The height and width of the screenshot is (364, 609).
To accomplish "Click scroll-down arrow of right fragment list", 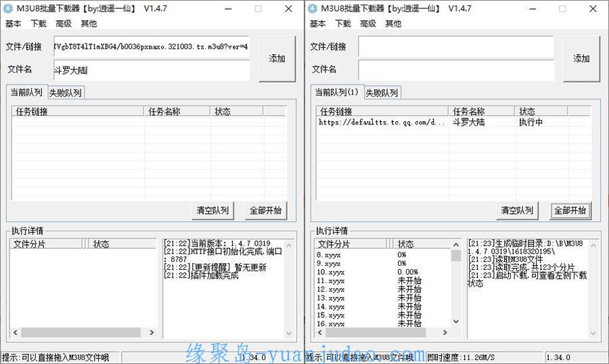I will point(455,321).
